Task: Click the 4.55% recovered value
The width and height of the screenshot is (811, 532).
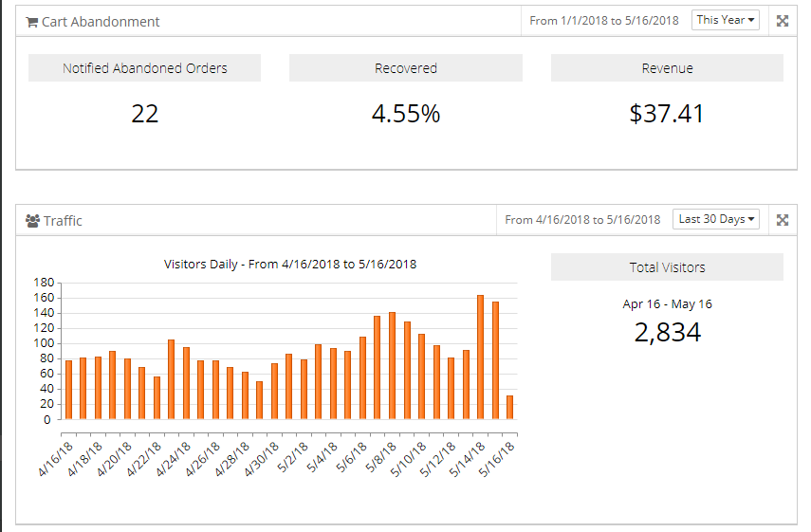Action: tap(405, 114)
